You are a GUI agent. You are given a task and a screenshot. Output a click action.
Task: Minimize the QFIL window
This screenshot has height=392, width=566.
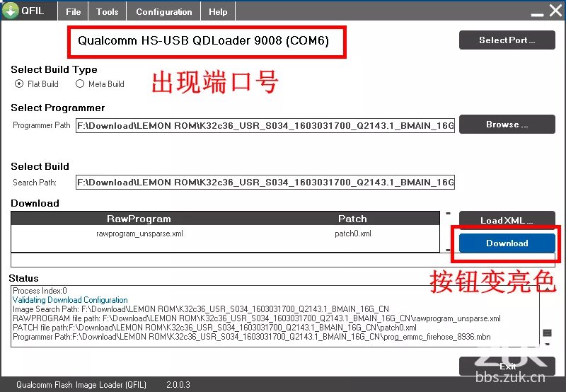[x=537, y=13]
